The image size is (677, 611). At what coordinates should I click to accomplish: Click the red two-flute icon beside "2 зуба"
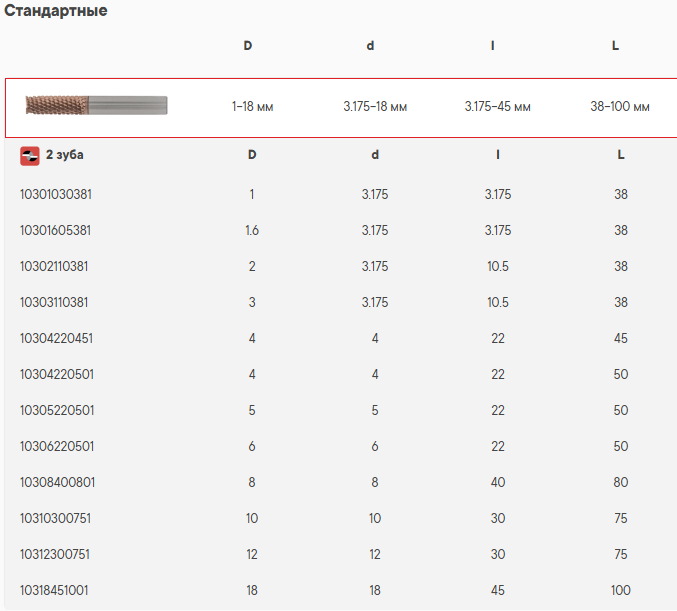tap(30, 155)
